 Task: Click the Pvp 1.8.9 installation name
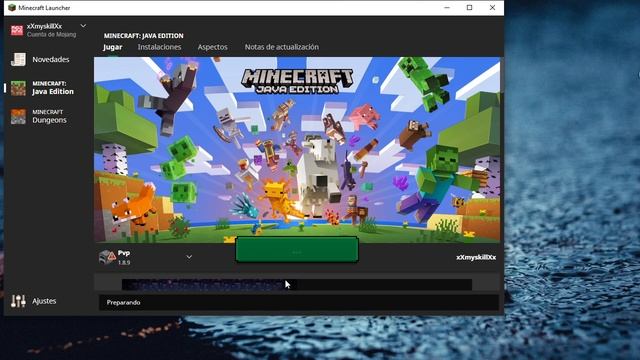coord(124,257)
